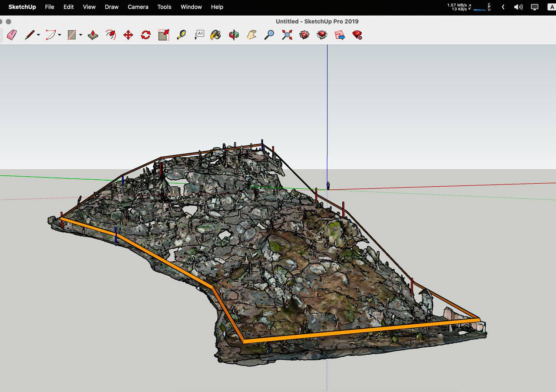Select the Push/Pull tool
The width and height of the screenshot is (556, 392).
point(93,35)
